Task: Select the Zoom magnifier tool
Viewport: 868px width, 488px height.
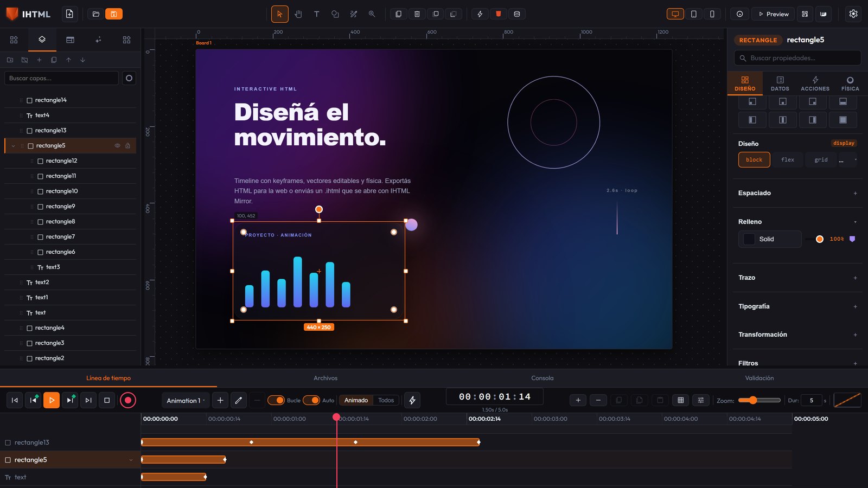Action: pyautogui.click(x=372, y=14)
